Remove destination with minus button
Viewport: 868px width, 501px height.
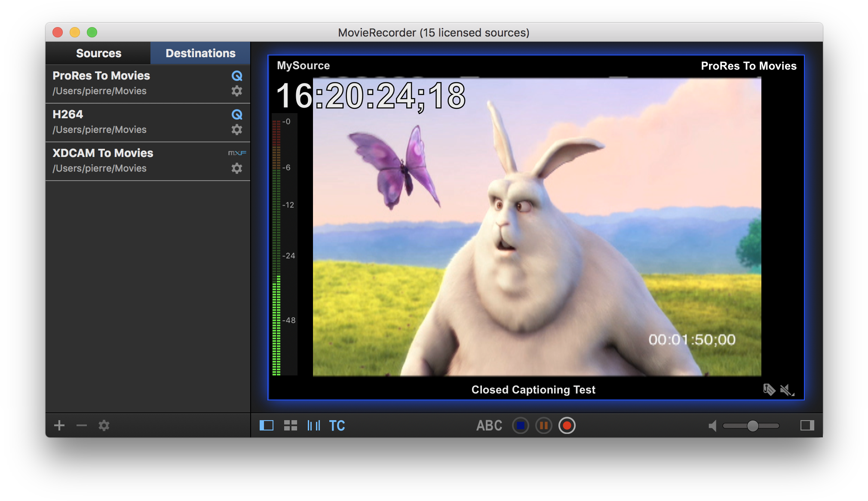pyautogui.click(x=82, y=425)
